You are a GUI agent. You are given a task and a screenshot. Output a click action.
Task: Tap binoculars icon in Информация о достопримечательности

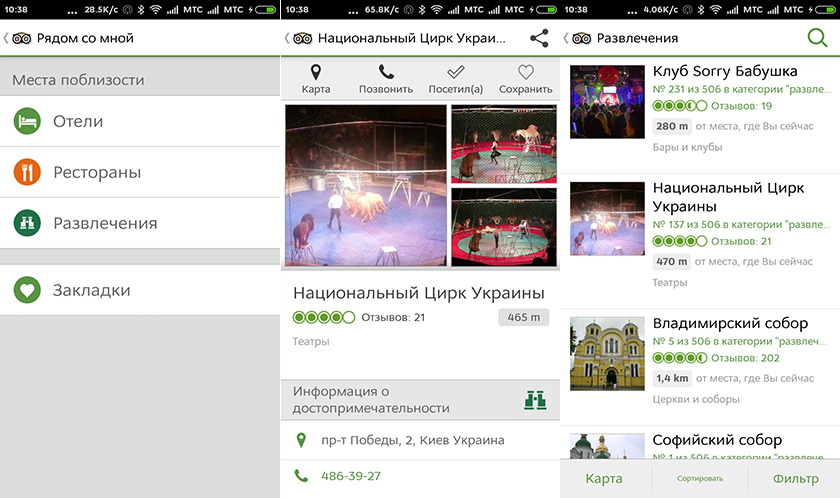click(x=535, y=400)
